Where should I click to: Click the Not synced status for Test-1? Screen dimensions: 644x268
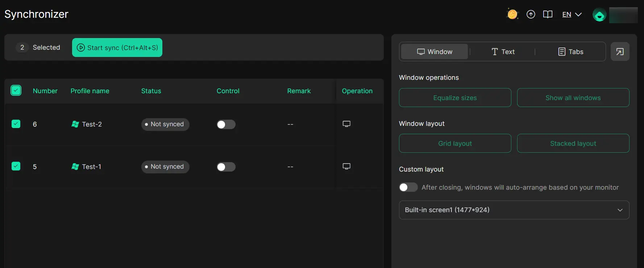point(165,167)
